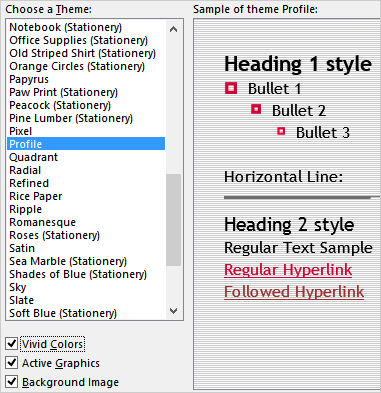Click the theme list scrollbar thumb

173,220
